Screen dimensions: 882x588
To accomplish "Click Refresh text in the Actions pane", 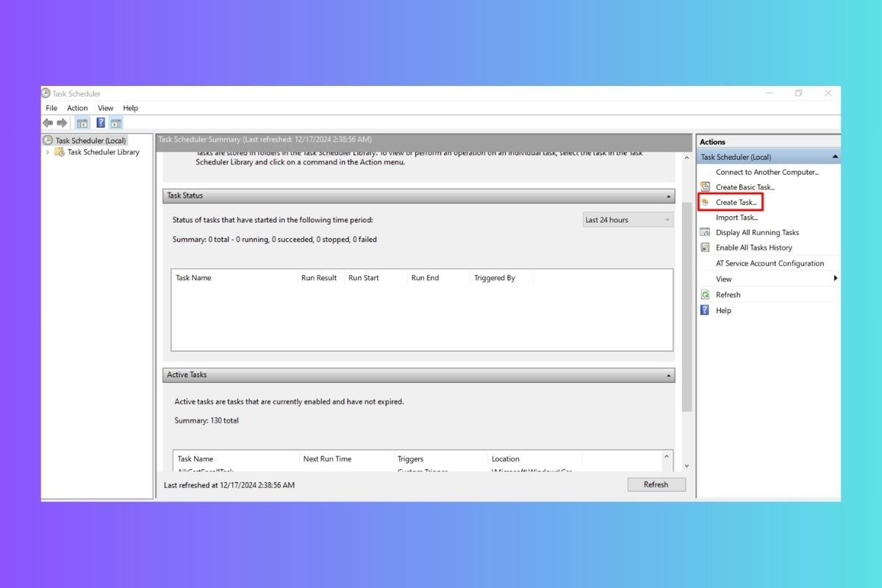I will pyautogui.click(x=728, y=295).
